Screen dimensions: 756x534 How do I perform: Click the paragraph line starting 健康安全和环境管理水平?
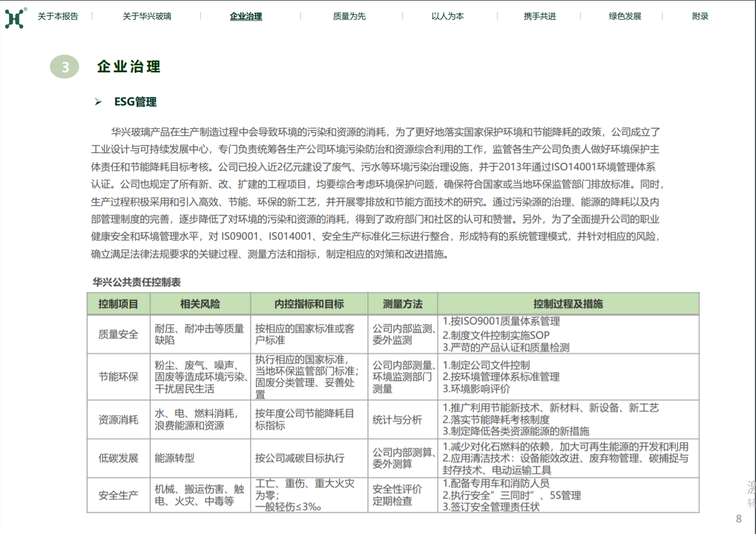(377, 236)
